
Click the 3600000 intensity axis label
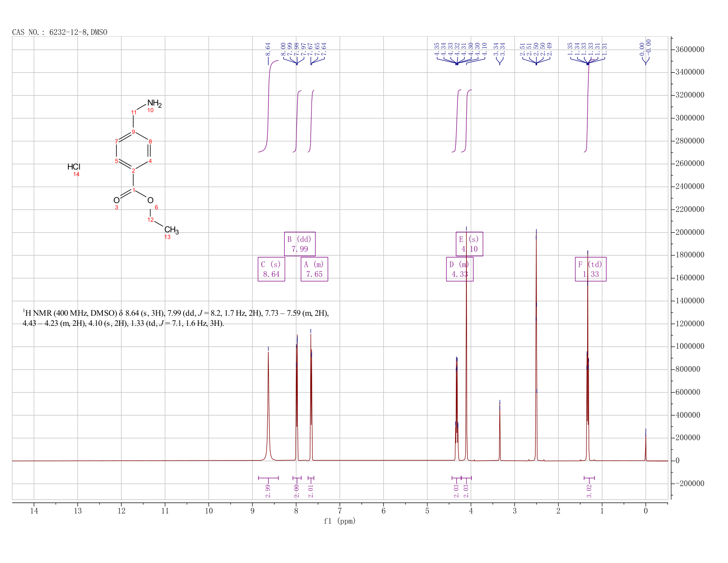tap(690, 49)
